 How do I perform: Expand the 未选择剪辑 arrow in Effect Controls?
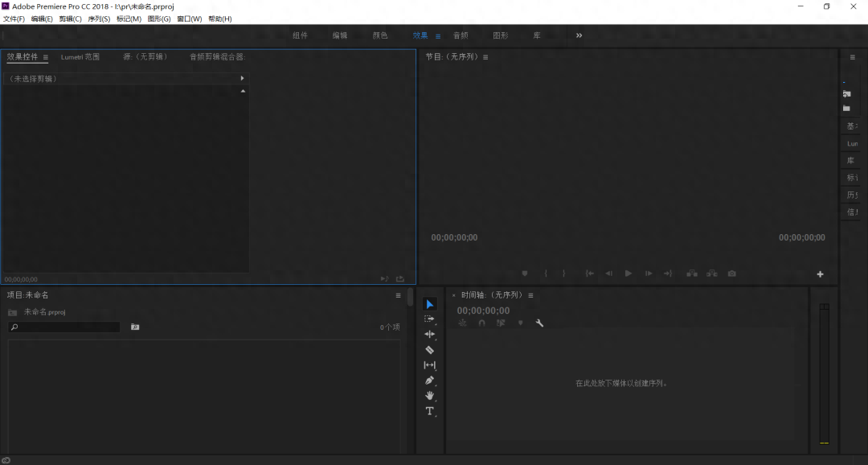coord(242,78)
